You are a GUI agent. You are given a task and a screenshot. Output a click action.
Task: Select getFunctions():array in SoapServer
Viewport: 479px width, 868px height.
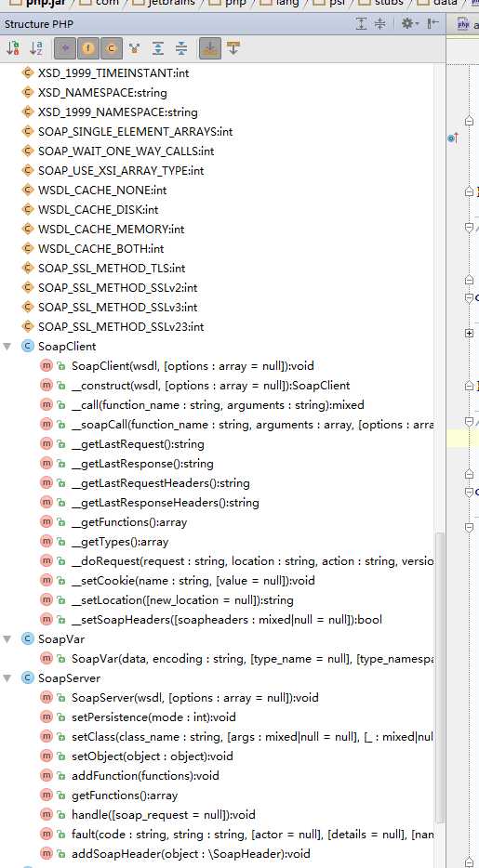(x=125, y=796)
